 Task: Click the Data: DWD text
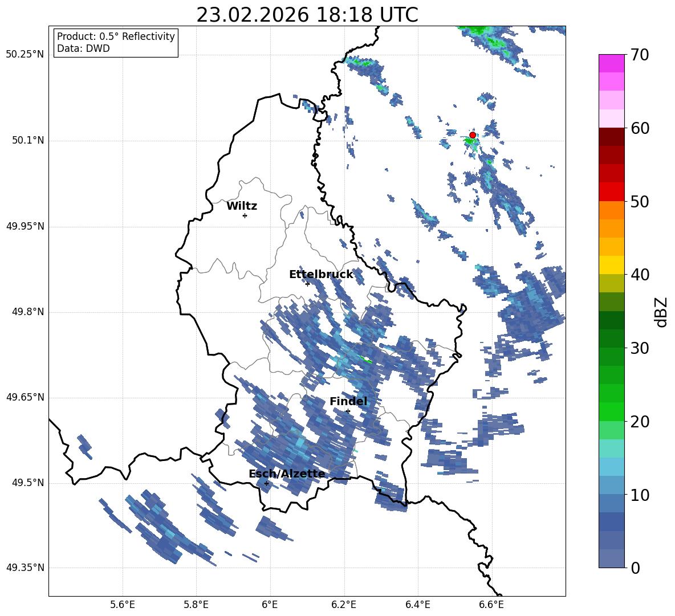click(83, 48)
